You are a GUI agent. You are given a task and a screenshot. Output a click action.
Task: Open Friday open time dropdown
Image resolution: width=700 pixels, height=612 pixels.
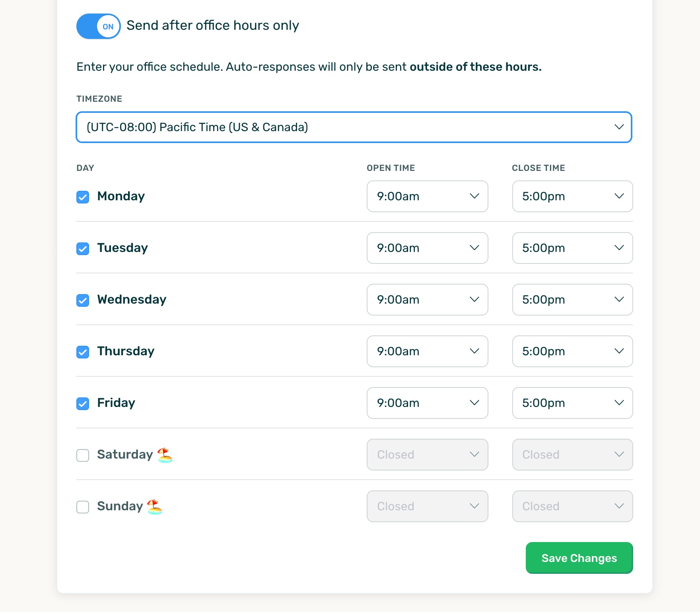coord(428,403)
